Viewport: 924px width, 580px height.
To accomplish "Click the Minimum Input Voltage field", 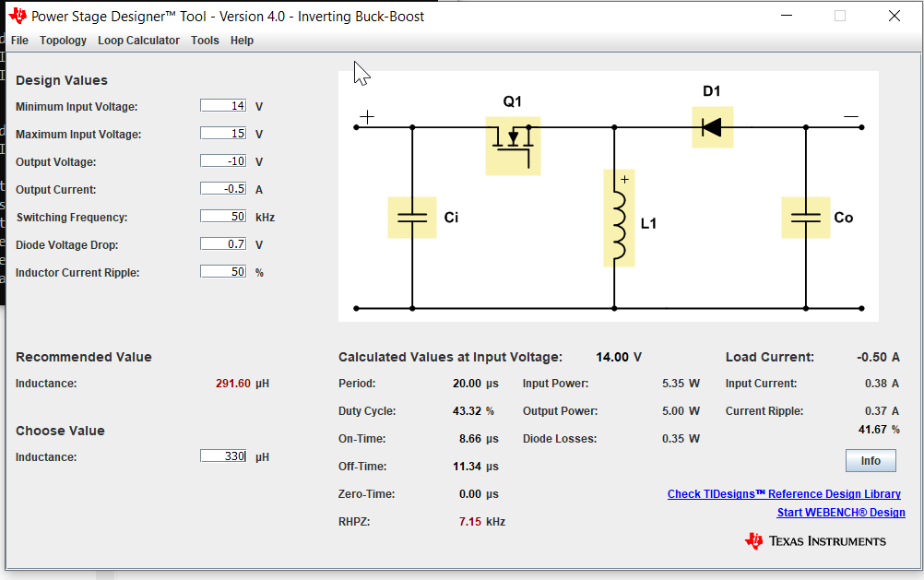I will (223, 105).
